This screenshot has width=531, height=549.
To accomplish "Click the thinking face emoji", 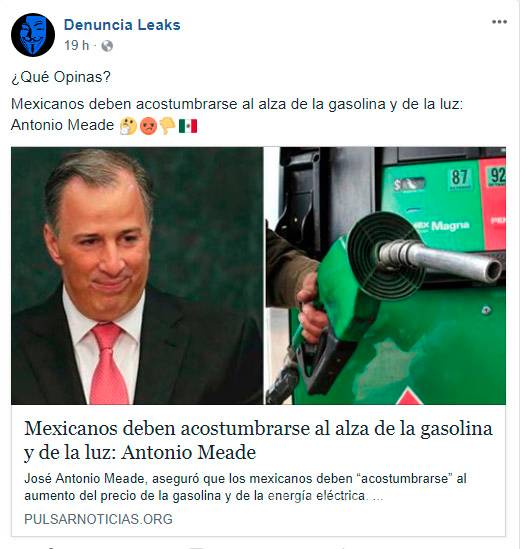I will pos(128,126).
